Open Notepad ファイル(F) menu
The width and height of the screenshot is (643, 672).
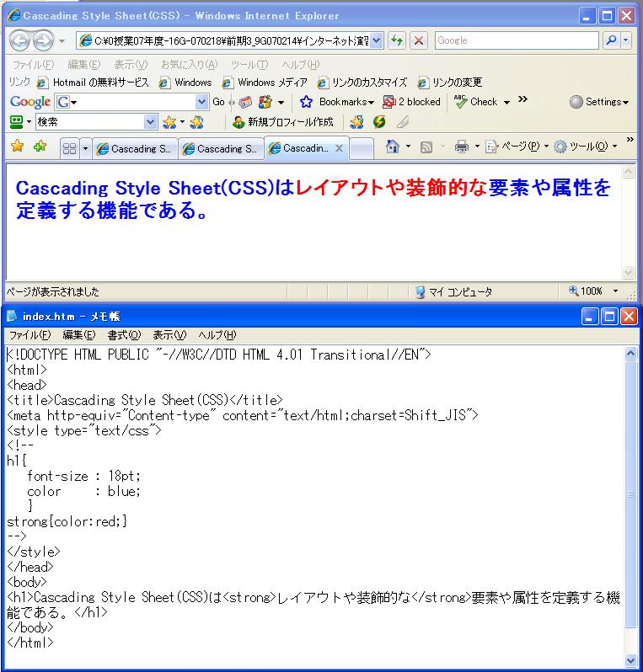[x=30, y=334]
